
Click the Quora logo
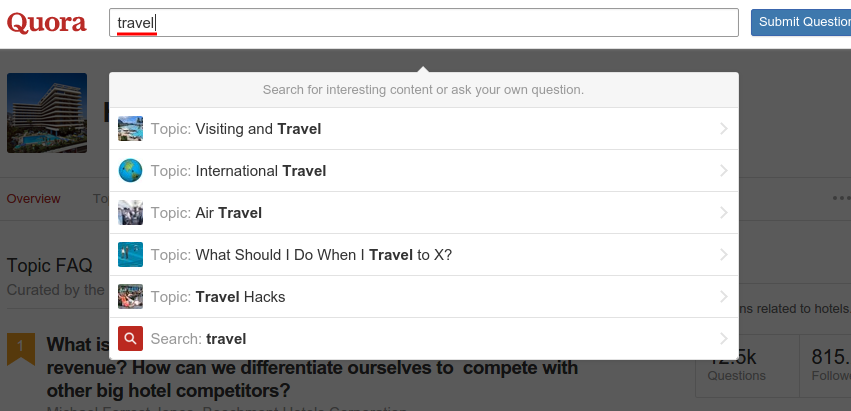[47, 23]
